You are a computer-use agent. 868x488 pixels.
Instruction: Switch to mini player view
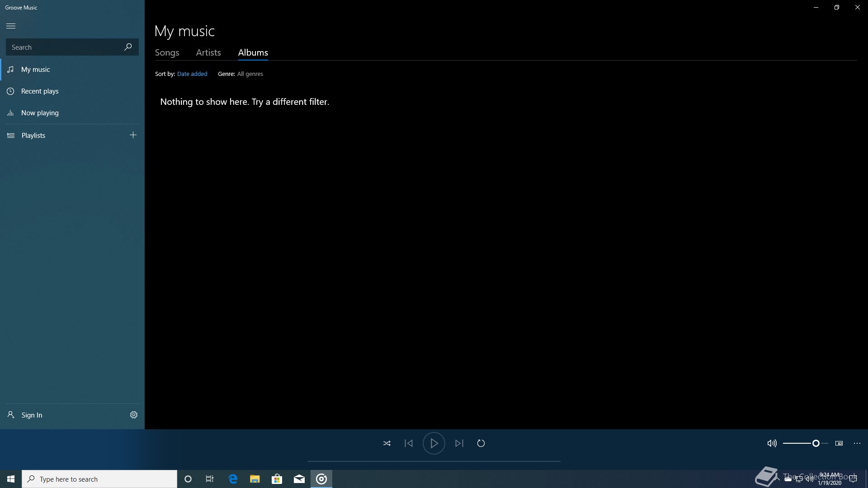[x=839, y=443]
